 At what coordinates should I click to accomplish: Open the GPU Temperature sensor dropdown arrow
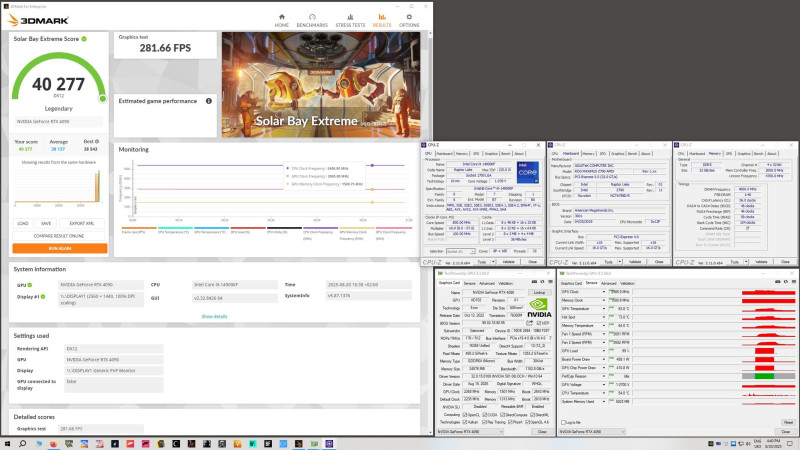pos(604,309)
